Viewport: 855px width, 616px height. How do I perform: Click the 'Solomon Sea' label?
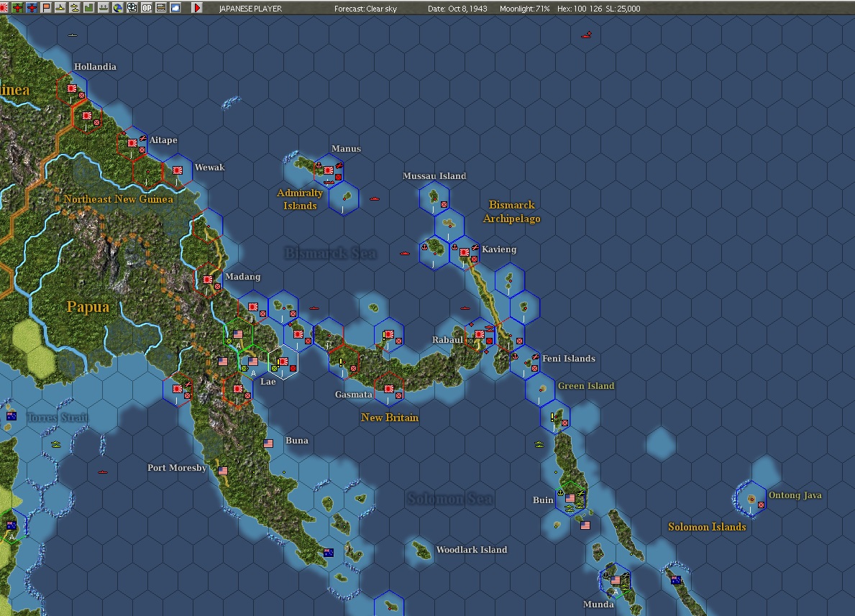click(x=450, y=499)
